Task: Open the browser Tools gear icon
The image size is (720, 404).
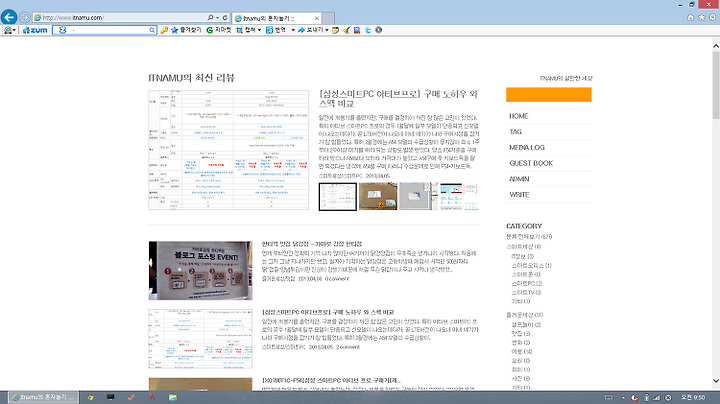Action: tap(713, 17)
